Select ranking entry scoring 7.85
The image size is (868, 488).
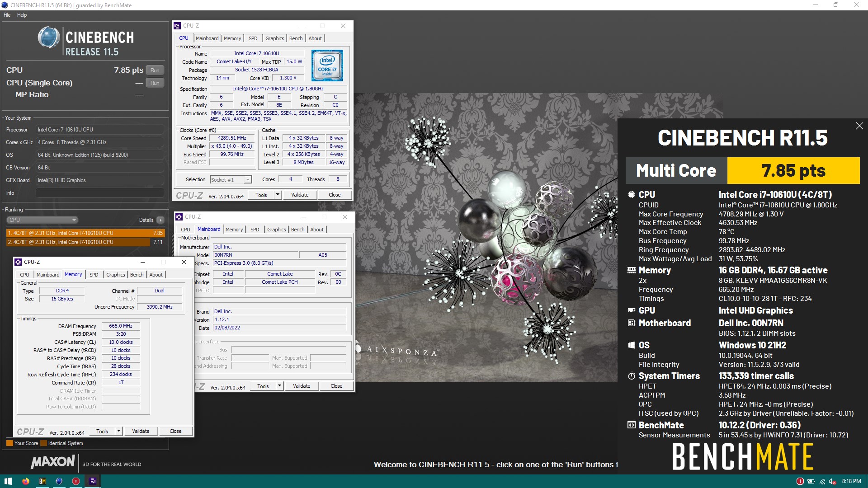click(x=85, y=233)
